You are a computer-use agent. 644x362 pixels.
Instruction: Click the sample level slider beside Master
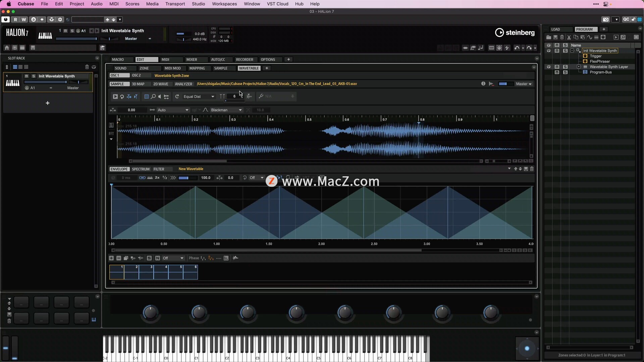pos(506,84)
